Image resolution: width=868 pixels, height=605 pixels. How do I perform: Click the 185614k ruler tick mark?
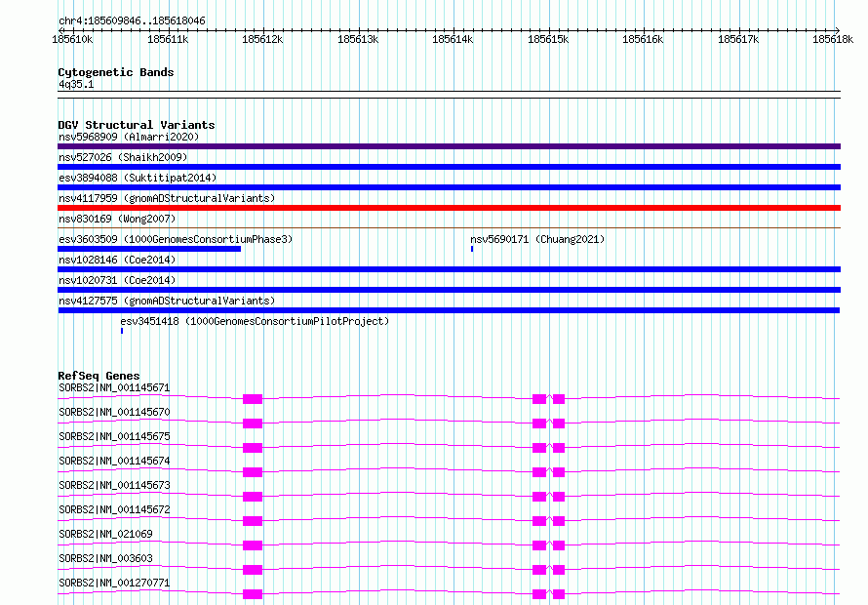click(454, 30)
